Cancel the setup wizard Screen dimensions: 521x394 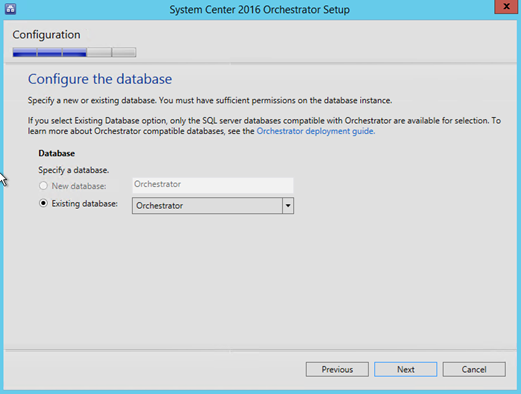[474, 369]
